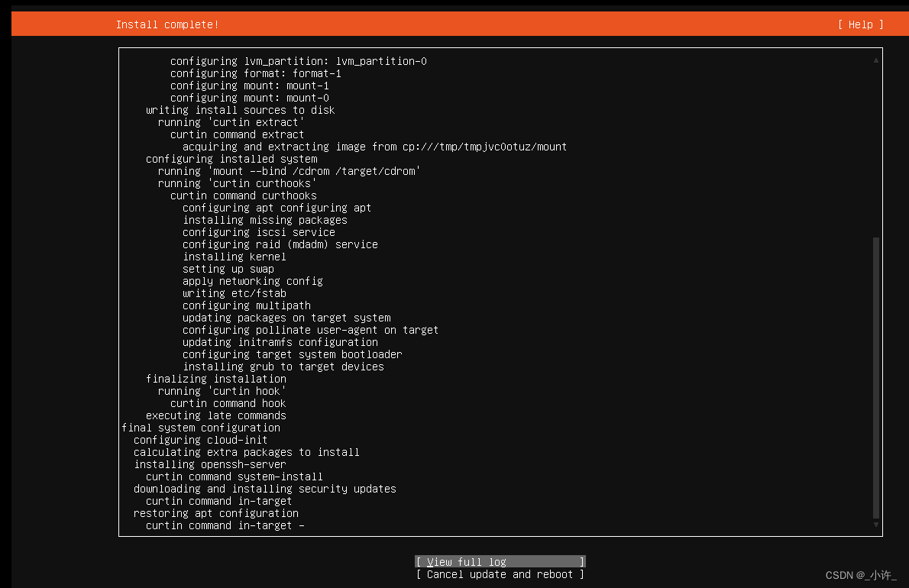Select the 'executing late commands' log line
This screenshot has height=588, width=909.
tap(216, 415)
